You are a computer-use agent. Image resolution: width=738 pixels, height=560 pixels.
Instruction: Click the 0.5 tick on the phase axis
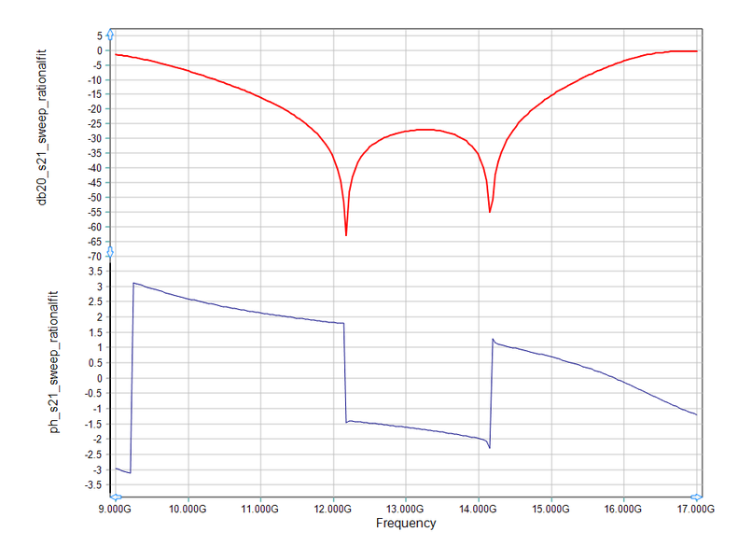(x=95, y=363)
